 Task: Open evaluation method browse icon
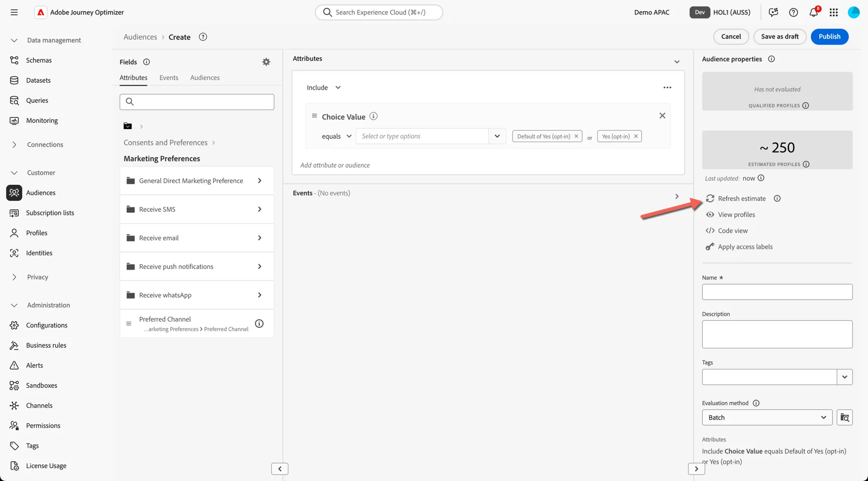pos(844,417)
